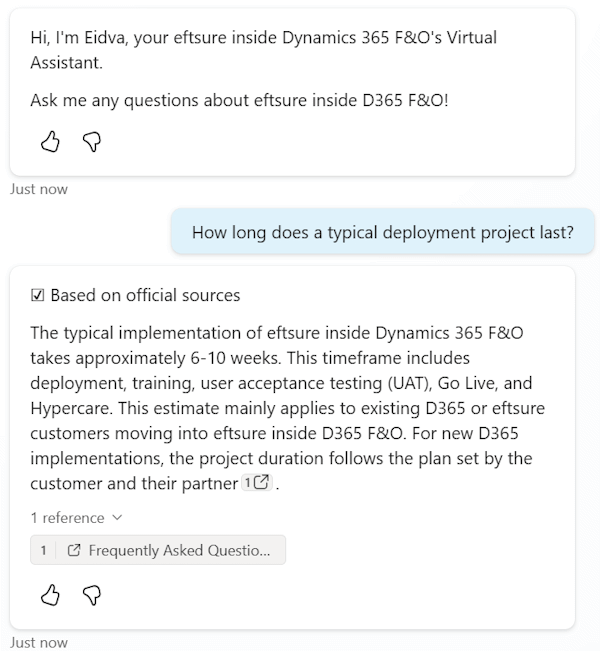Screen dimensions: 600x651
Task: Click the "Based on official sources" label
Action: pos(145,295)
